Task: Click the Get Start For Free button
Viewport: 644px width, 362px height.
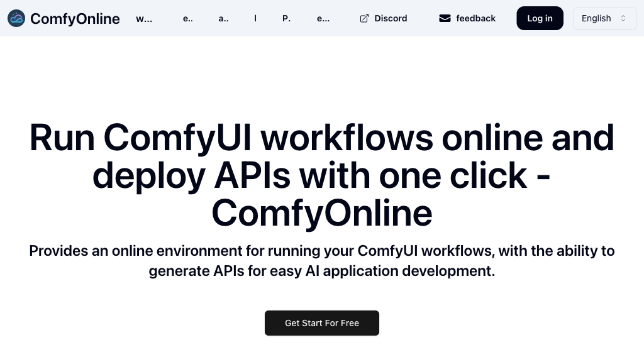Action: [x=322, y=323]
